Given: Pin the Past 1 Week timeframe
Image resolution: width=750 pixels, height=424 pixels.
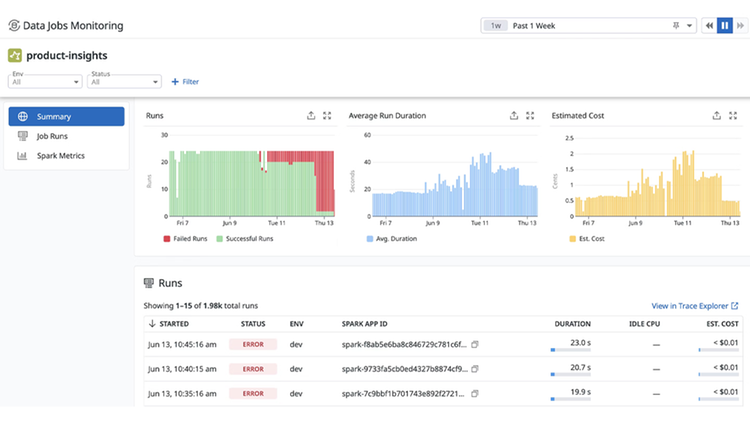Looking at the screenshot, I should tap(676, 26).
